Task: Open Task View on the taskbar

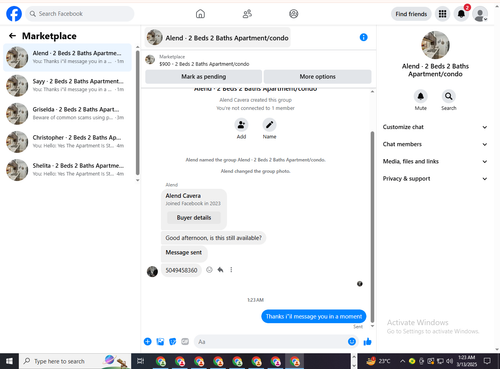Action: coord(140,361)
